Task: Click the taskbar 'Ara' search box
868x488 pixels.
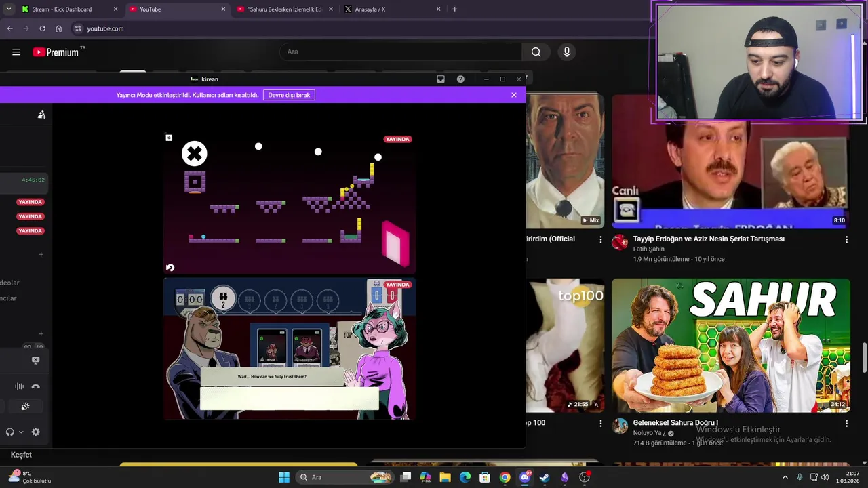Action: pyautogui.click(x=346, y=477)
